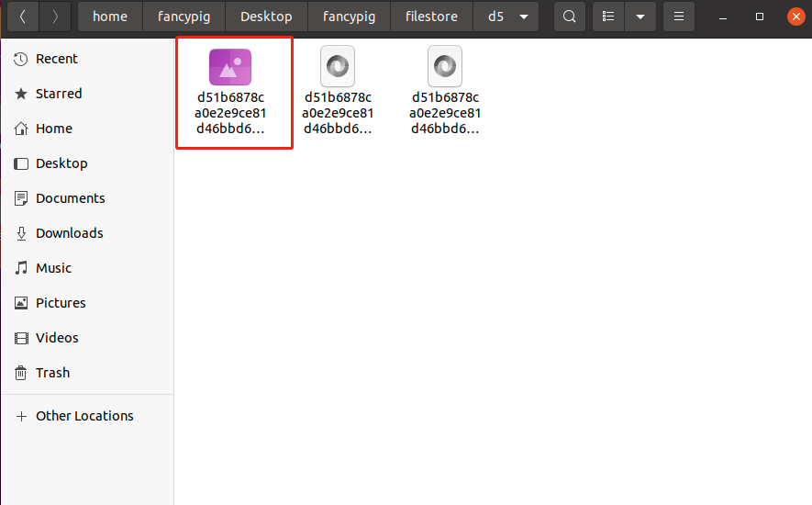
Task: Select the purple image file icon
Action: coord(230,67)
